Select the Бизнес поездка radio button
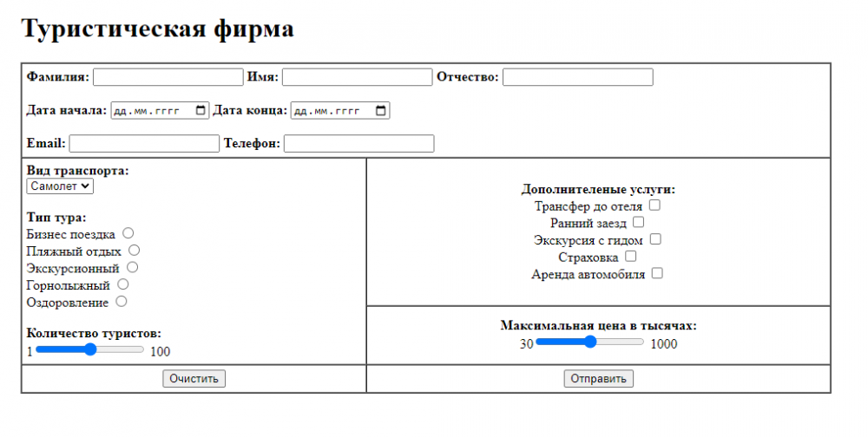Viewport: 868px width, 437px height. pos(128,233)
